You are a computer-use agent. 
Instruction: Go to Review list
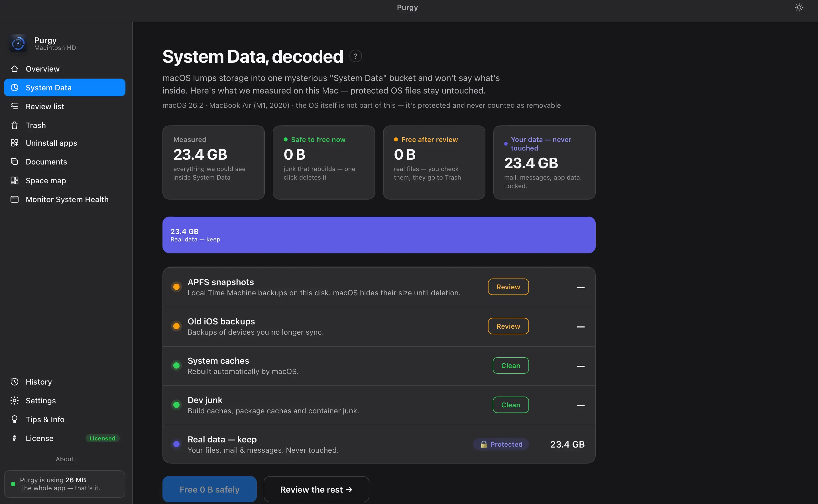tap(65, 106)
